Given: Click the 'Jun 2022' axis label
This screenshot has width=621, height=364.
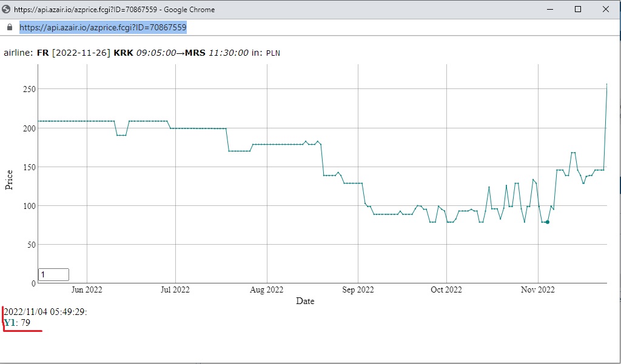Looking at the screenshot, I should (87, 290).
